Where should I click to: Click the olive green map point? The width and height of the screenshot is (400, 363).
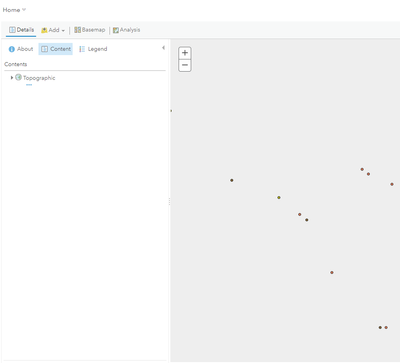(x=279, y=198)
